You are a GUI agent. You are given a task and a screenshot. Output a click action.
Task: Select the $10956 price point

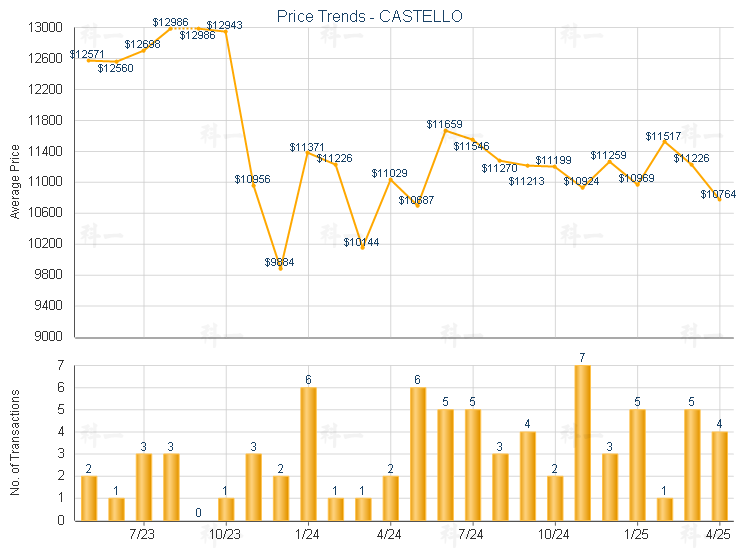(x=253, y=186)
